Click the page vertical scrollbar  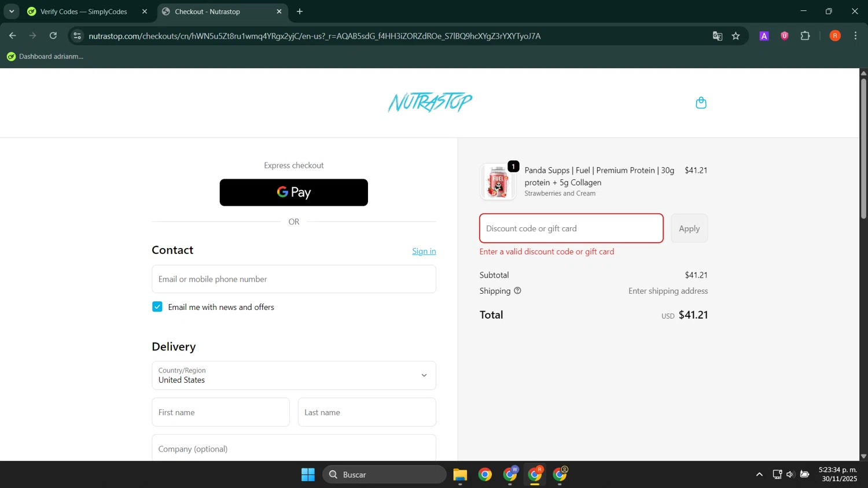tap(863, 149)
